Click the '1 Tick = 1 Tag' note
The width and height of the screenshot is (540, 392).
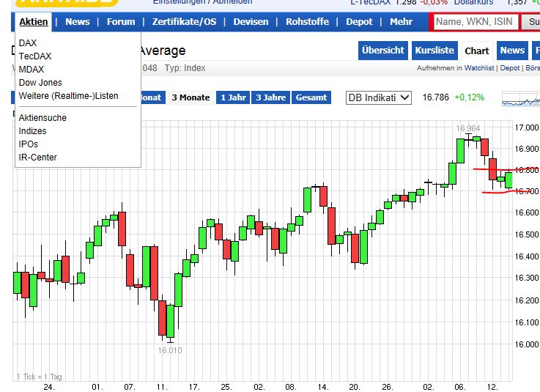coord(40,377)
